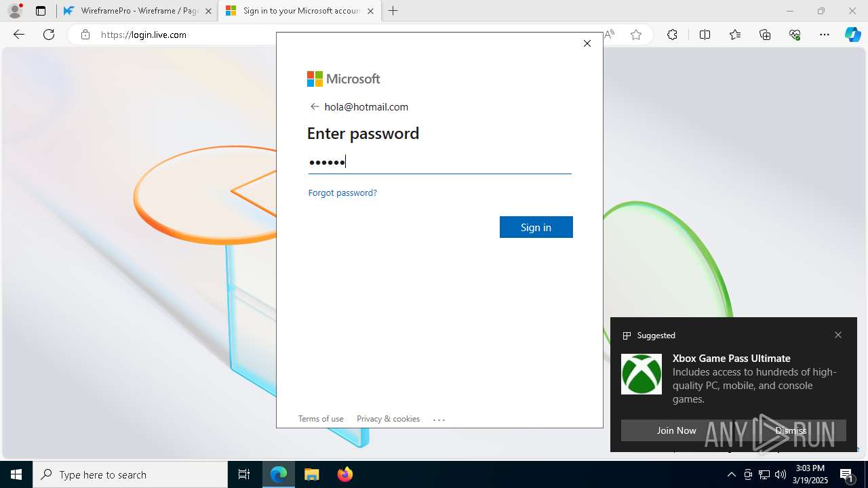Screen dimensions: 868x488
Task: Click the browser profile avatar icon
Action: pyautogui.click(x=15, y=11)
